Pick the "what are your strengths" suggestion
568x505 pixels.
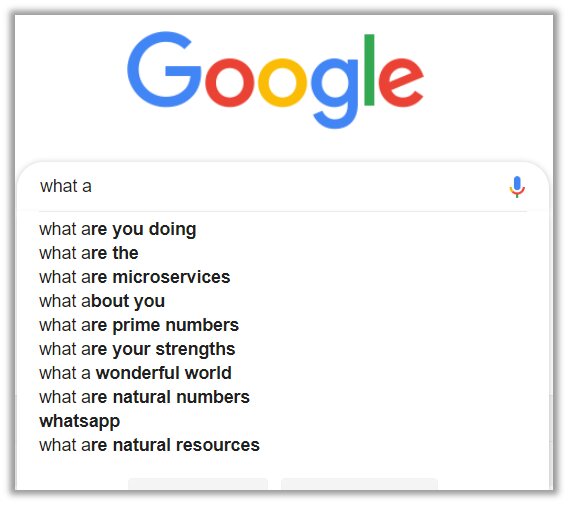pyautogui.click(x=137, y=350)
